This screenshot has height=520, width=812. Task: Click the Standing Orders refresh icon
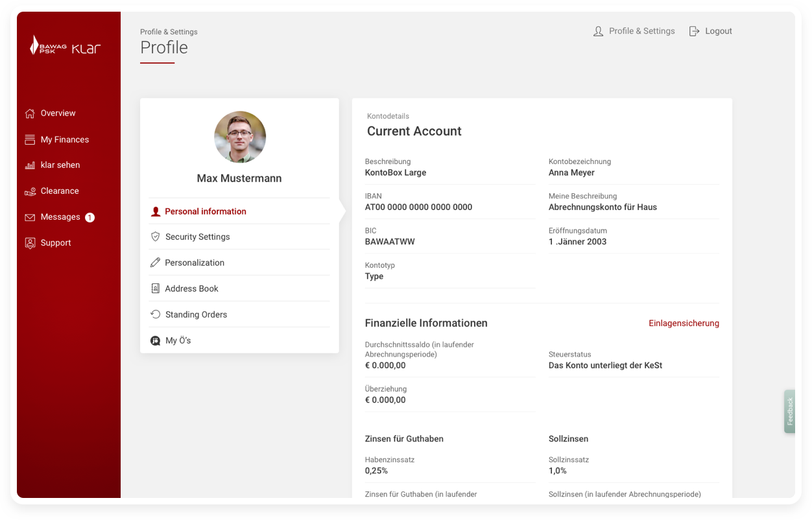155,314
